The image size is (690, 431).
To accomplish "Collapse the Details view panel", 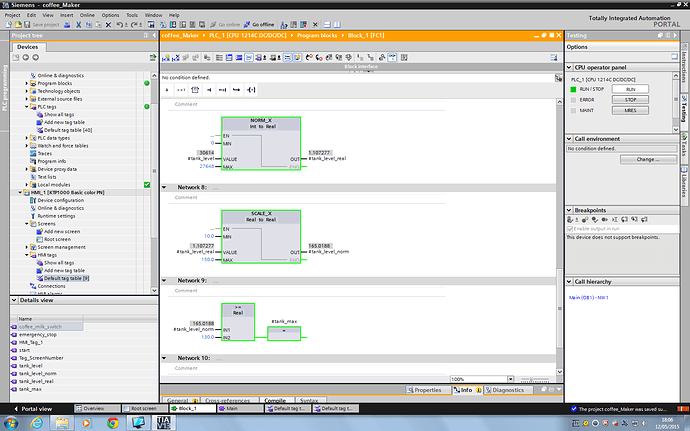I will coord(14,300).
